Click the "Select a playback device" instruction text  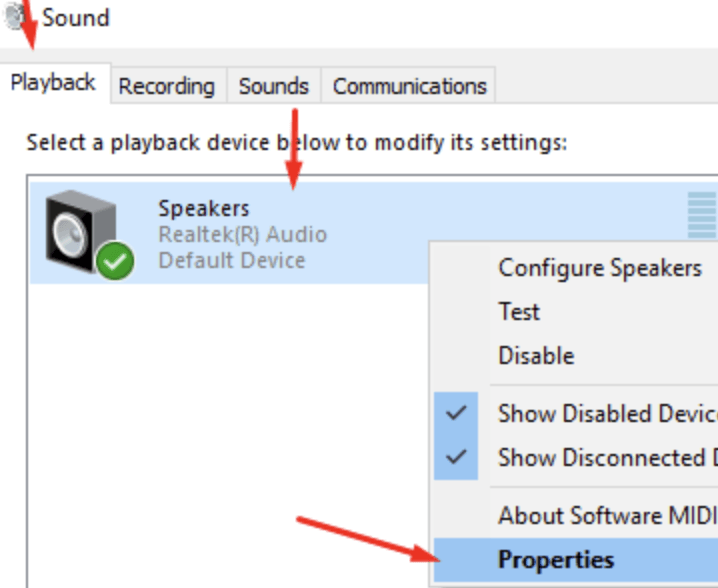pyautogui.click(x=297, y=142)
